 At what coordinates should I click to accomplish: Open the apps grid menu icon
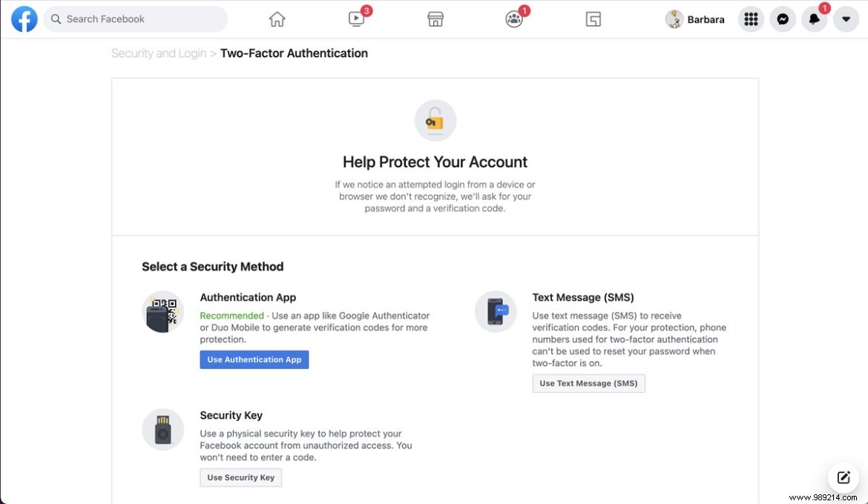(x=751, y=19)
